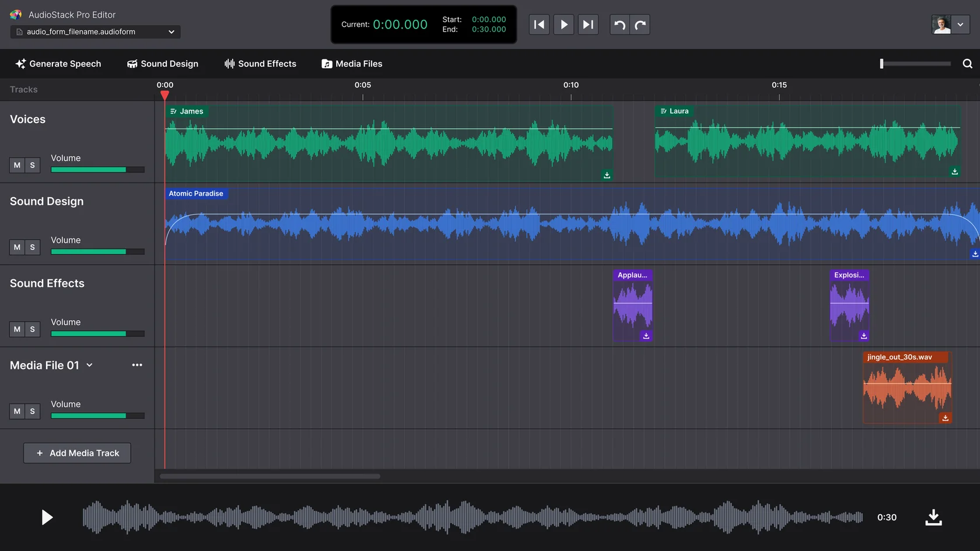Redo the last edit

pos(640,24)
